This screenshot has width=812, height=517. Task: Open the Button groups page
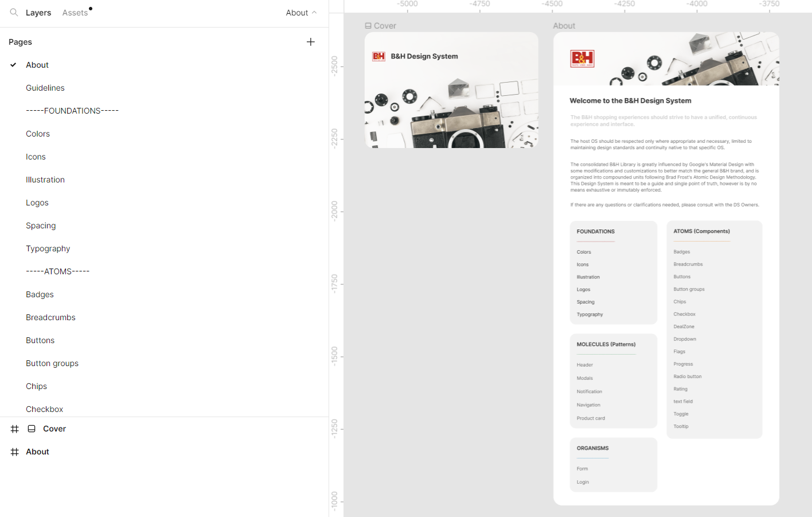[52, 363]
